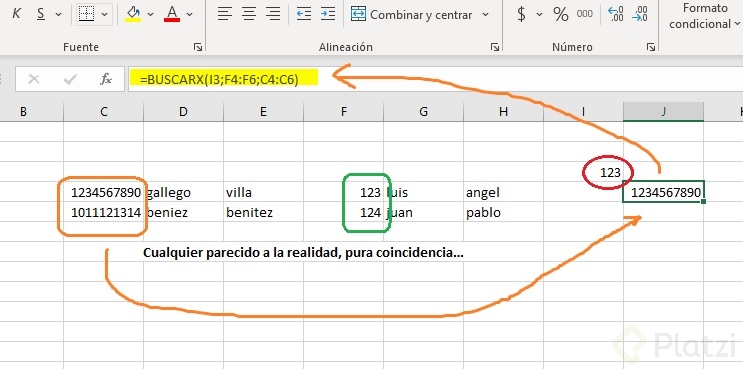Open Combinar y centrar dropdown arrow
743x369 pixels.
click(485, 15)
